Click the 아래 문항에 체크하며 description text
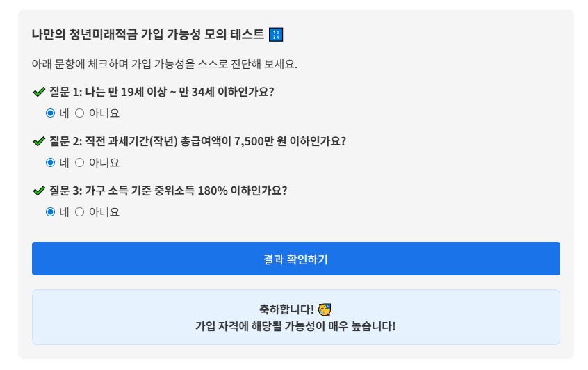588x370 pixels. 164,64
